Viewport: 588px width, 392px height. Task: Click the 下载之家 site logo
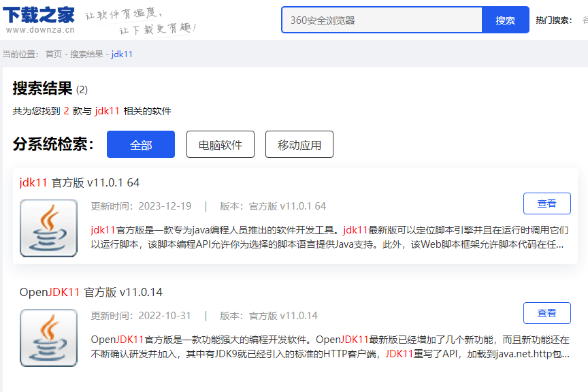39,20
